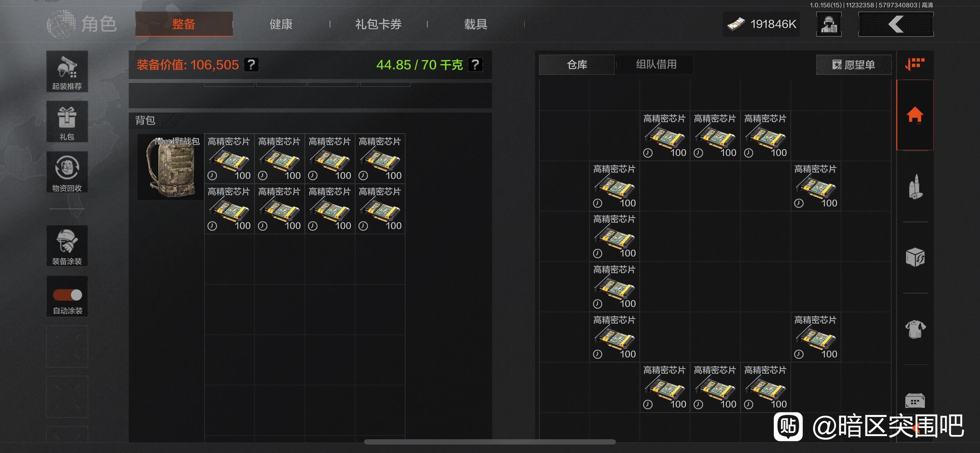Image resolution: width=980 pixels, height=453 pixels.
Task: Open the 组队借用 tab
Action: (x=656, y=64)
